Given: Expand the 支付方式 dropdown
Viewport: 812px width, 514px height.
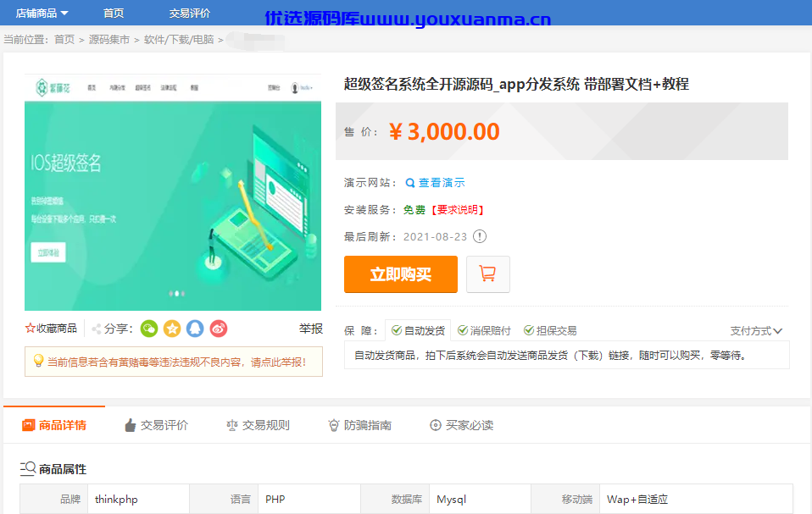Looking at the screenshot, I should click(x=756, y=330).
